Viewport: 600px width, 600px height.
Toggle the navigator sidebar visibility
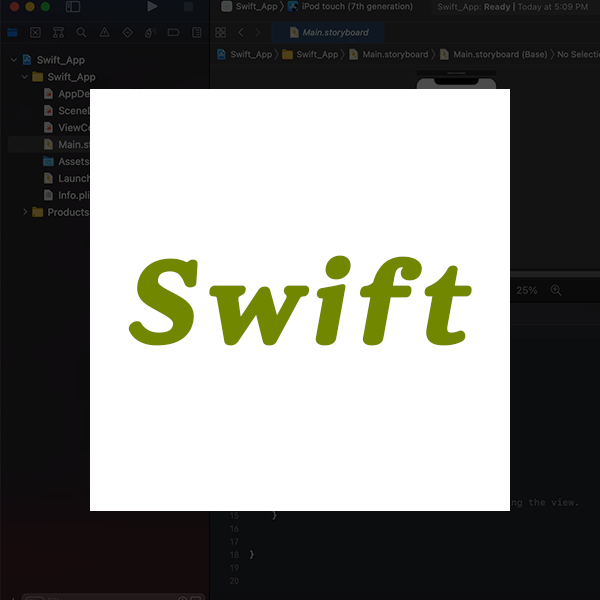(73, 7)
